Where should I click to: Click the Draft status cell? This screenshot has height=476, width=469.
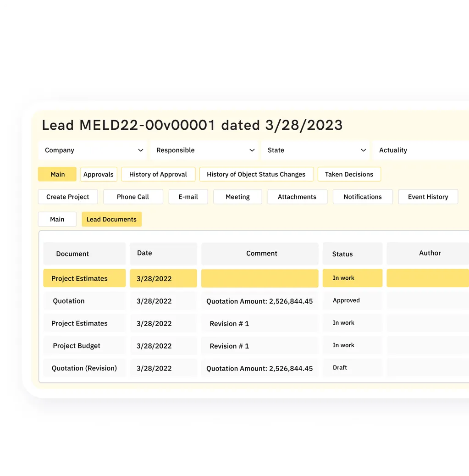click(x=353, y=368)
